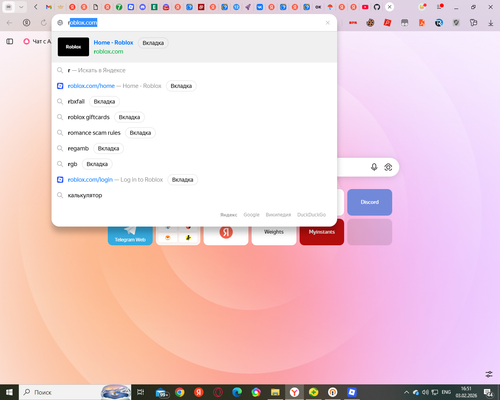Start voice search with the microphone icon
The height and width of the screenshot is (400, 500).
tap(374, 167)
